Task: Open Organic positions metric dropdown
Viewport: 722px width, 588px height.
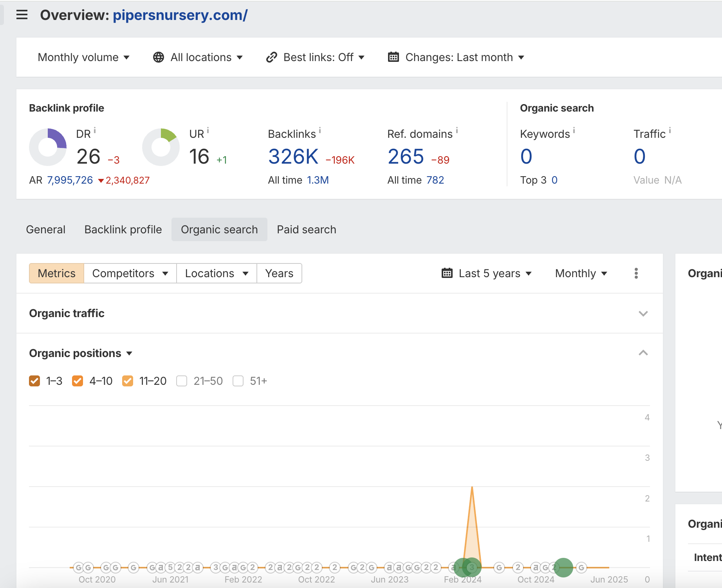Action: [x=81, y=353]
